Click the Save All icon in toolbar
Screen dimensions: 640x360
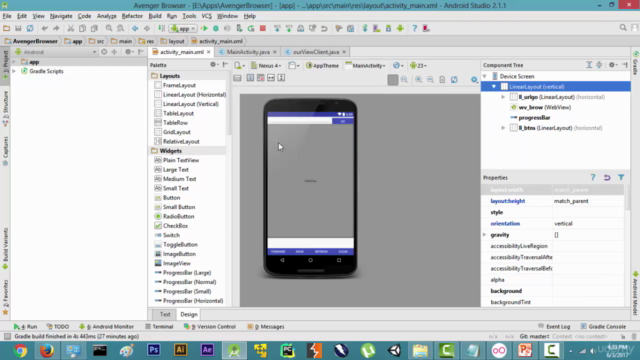coord(18,28)
